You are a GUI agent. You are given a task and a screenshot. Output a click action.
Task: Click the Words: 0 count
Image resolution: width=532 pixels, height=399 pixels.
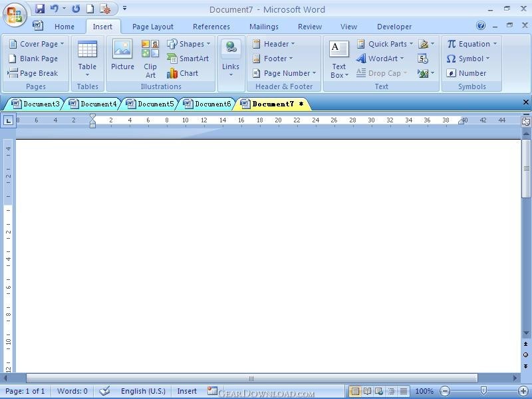(72, 391)
